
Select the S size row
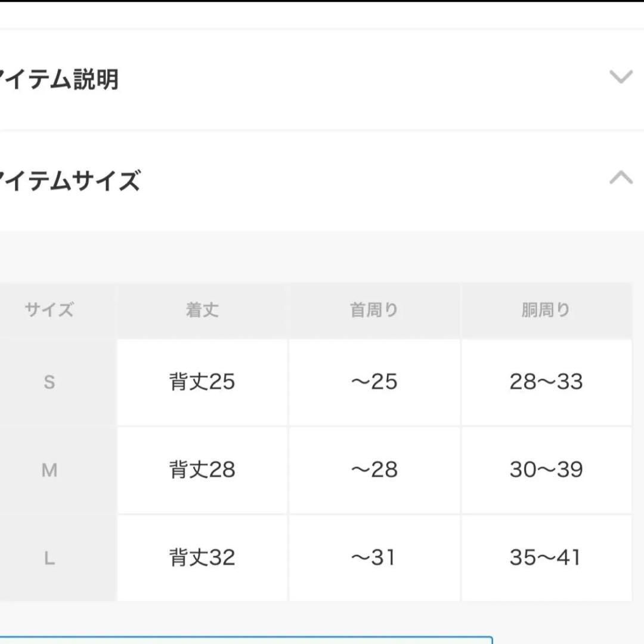click(x=50, y=383)
